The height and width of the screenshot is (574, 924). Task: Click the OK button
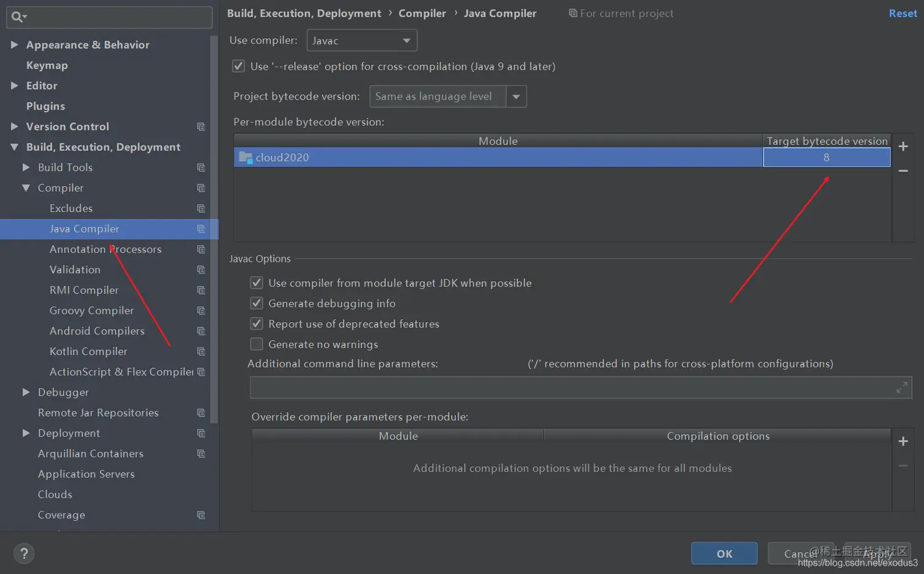[x=724, y=554]
